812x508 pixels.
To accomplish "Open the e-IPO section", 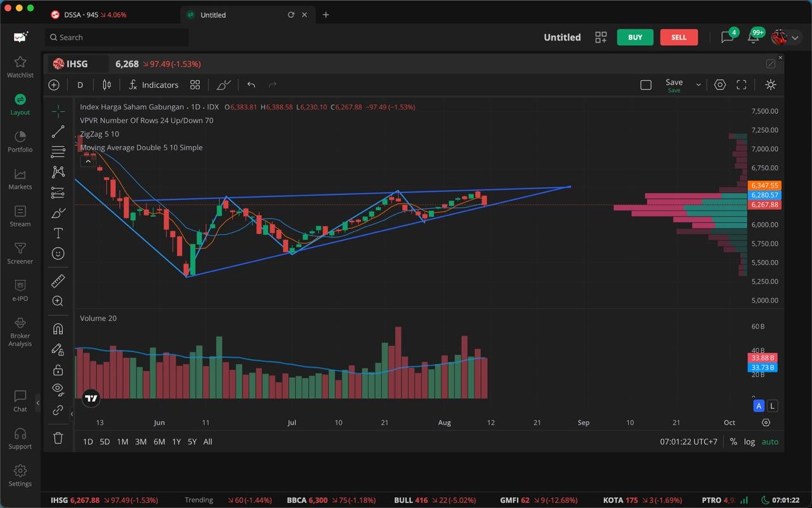I will (20, 290).
